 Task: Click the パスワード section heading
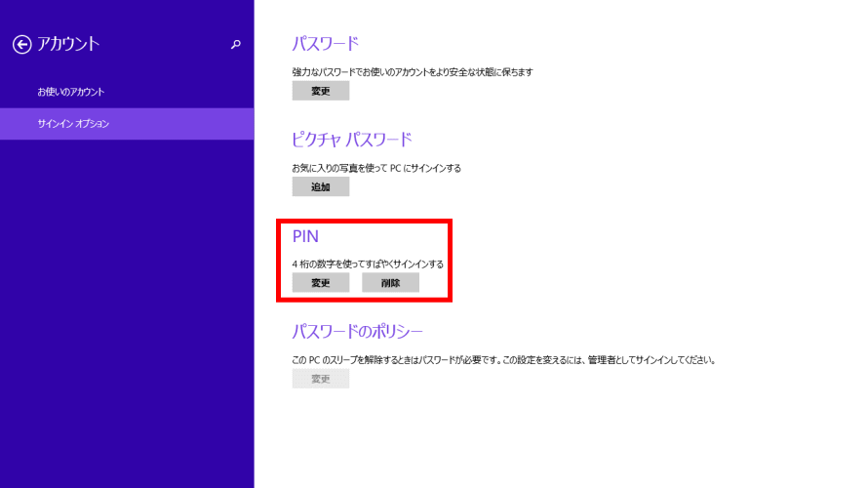326,43
